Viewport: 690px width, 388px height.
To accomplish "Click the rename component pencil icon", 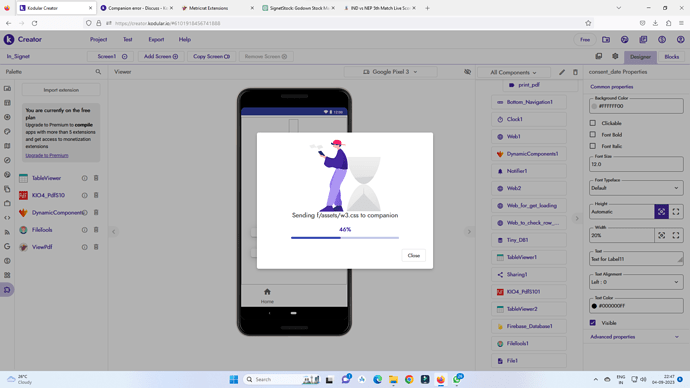I will pos(562,72).
